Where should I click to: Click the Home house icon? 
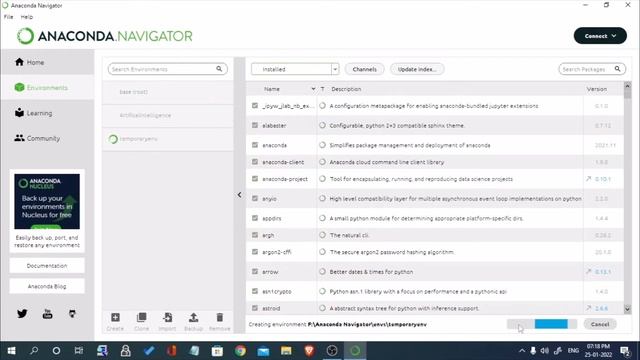tap(19, 62)
